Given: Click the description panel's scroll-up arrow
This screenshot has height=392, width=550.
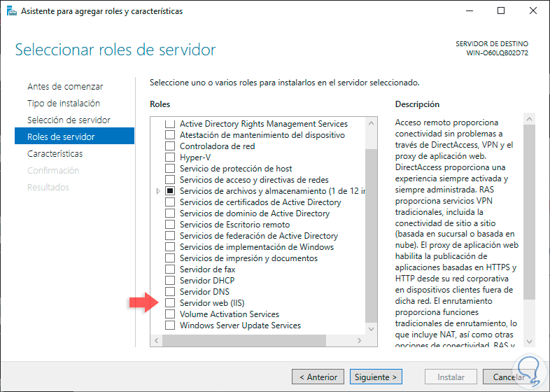Looking at the screenshot, I should [530, 122].
